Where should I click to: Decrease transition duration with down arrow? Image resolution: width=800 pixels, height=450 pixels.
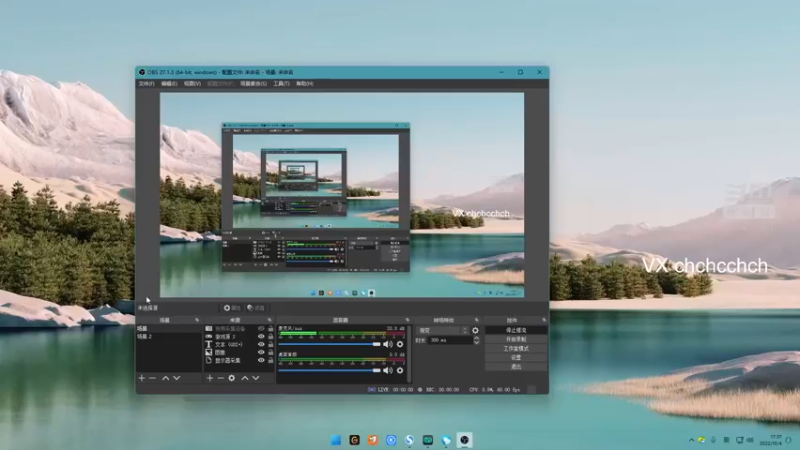click(x=477, y=342)
